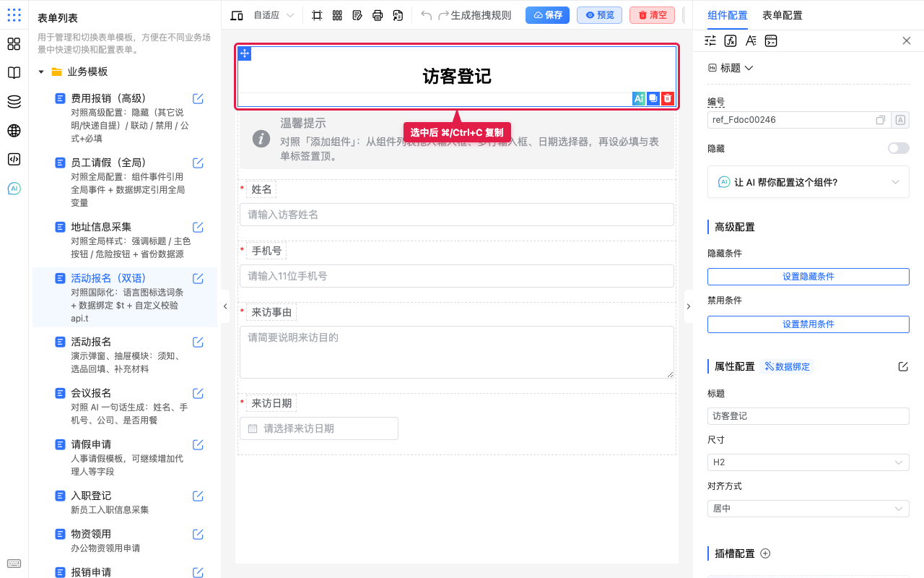Viewport: 924px width, 578px height.
Task: Open the 对齐方式 居中 dropdown
Action: coord(808,509)
